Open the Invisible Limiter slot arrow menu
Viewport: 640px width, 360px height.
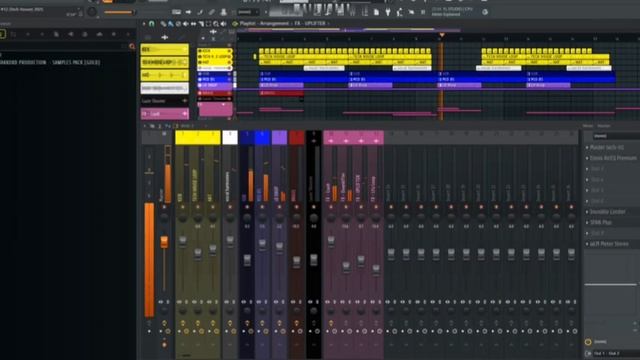587,212
